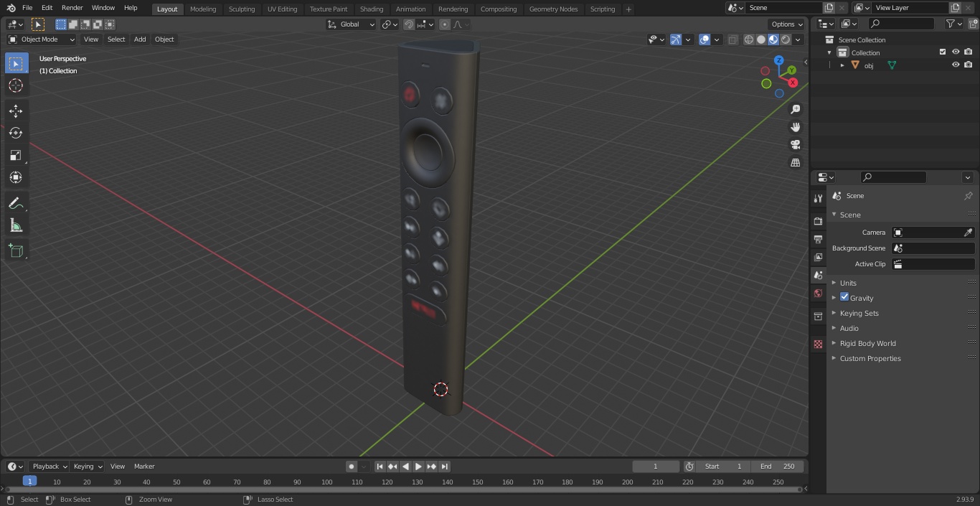Open the World properties tab
This screenshot has height=506, width=980.
point(818,294)
